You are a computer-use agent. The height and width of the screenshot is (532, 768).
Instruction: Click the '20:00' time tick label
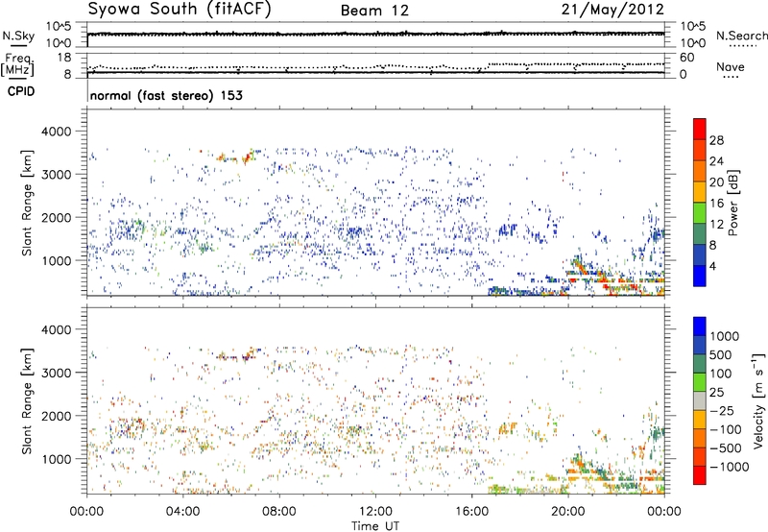(x=567, y=512)
